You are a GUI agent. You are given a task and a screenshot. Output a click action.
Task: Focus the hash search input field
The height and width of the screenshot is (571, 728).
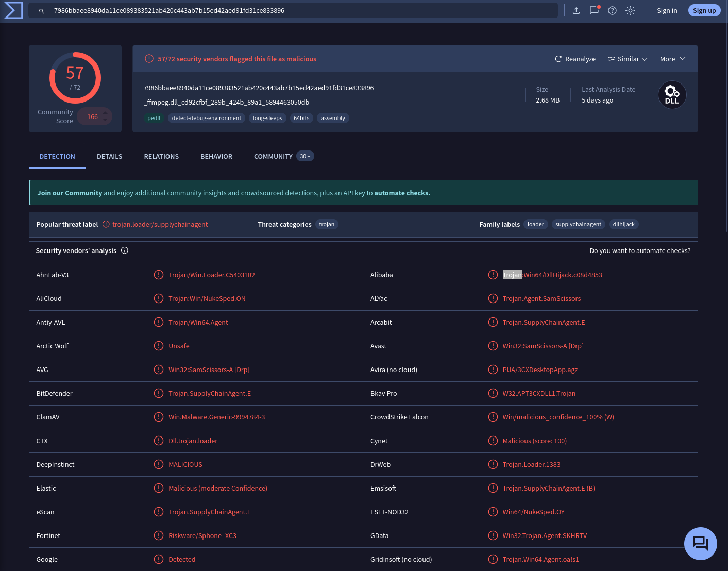pyautogui.click(x=293, y=10)
